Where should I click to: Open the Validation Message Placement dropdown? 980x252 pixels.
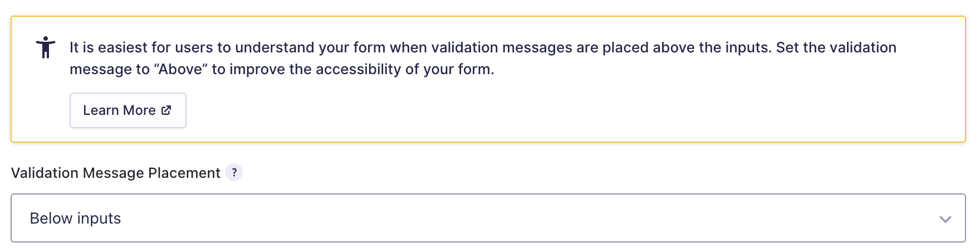(x=488, y=218)
